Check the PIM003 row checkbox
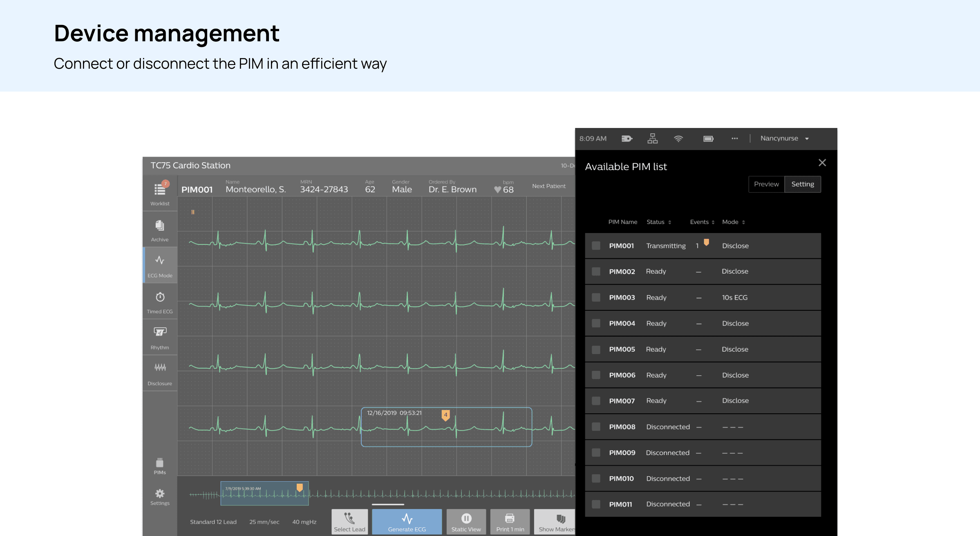 click(x=596, y=297)
